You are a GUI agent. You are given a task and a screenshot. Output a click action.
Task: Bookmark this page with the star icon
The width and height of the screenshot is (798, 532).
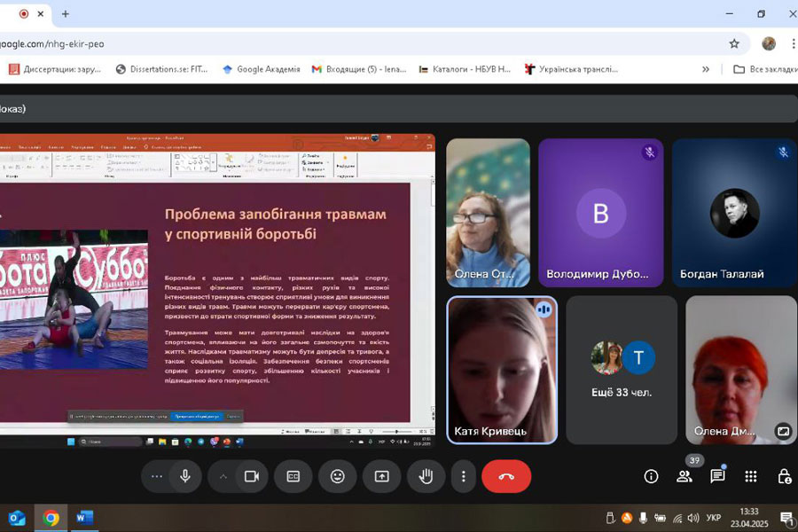pos(734,43)
